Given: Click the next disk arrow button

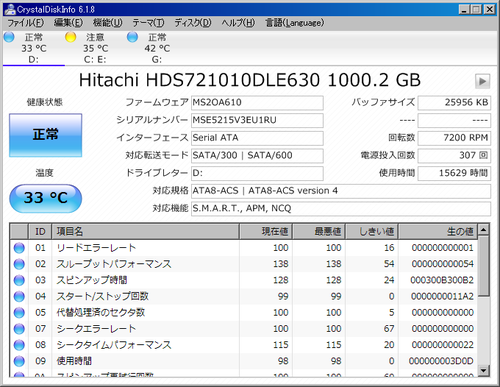Looking at the screenshot, I should click(x=482, y=81).
